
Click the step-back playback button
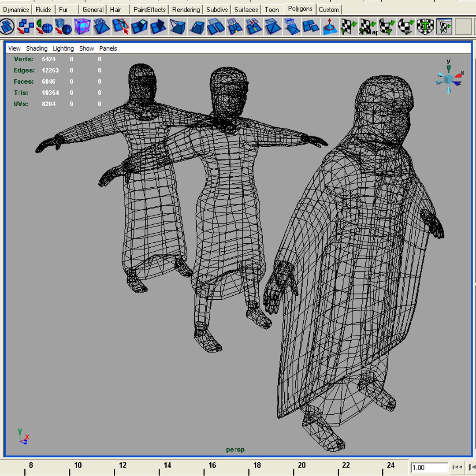(x=472, y=468)
